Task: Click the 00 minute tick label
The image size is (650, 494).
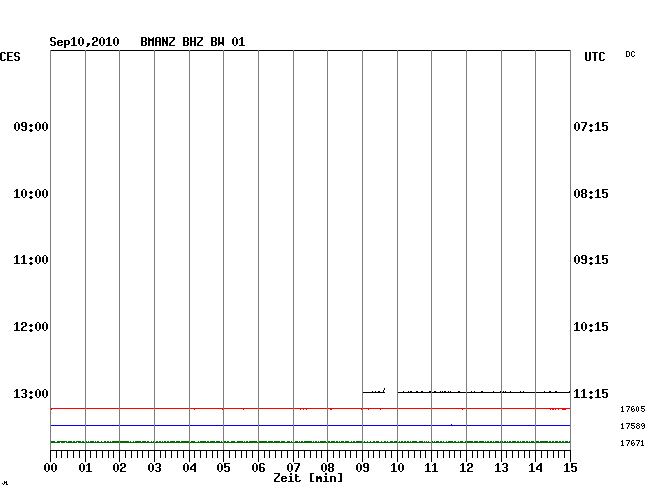Action: point(51,468)
